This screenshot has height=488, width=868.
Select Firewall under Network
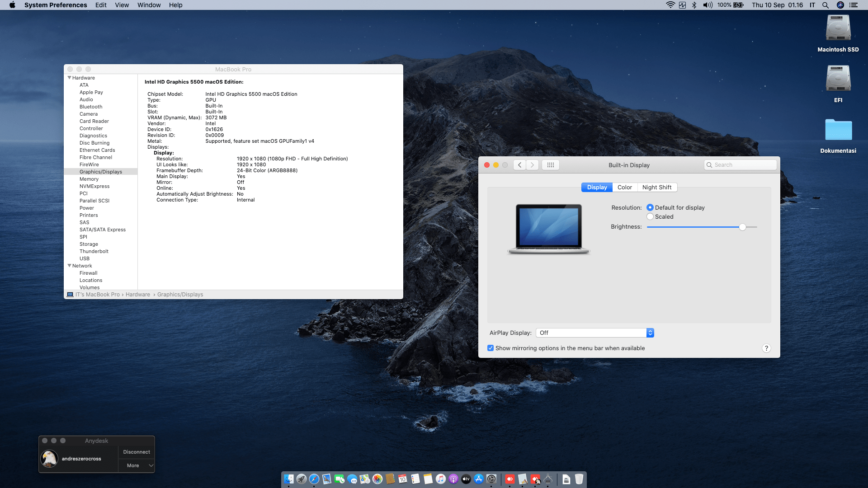tap(89, 273)
